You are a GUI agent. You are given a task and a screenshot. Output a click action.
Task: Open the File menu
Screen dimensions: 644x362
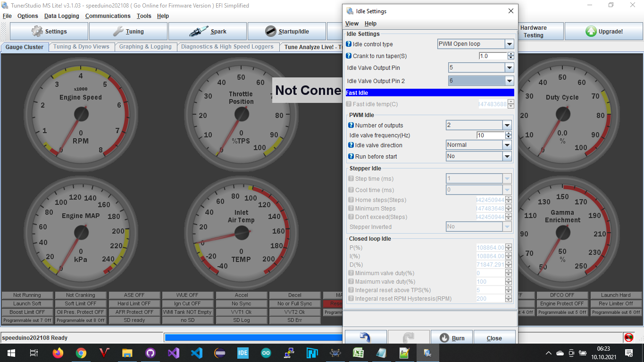click(x=7, y=16)
